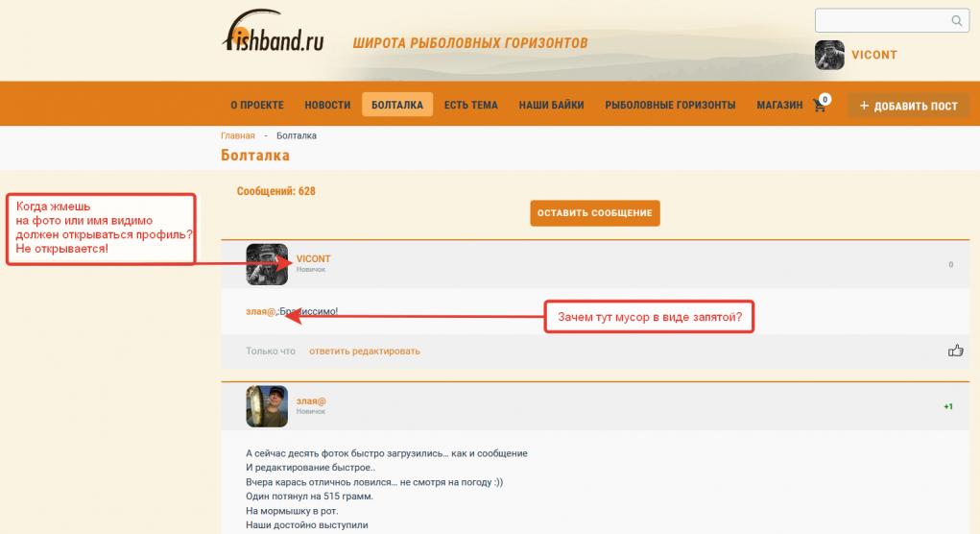Viewport: 980px width, 534px height.
Task: Focus the search input field
Action: (882, 20)
